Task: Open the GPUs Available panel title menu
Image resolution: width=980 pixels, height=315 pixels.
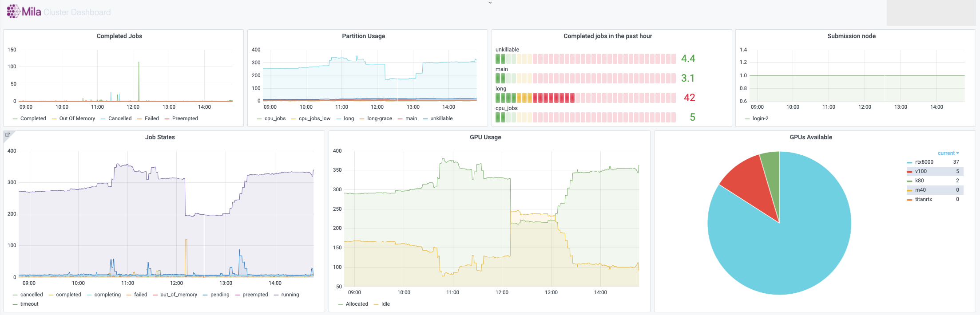Action: point(810,137)
